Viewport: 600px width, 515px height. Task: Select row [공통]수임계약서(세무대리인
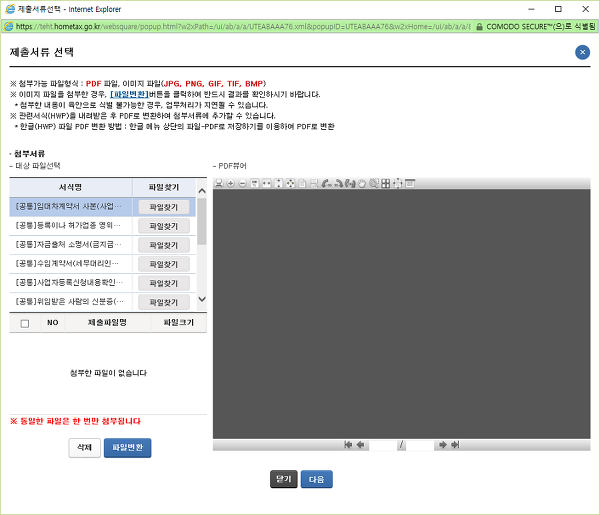coord(71,264)
